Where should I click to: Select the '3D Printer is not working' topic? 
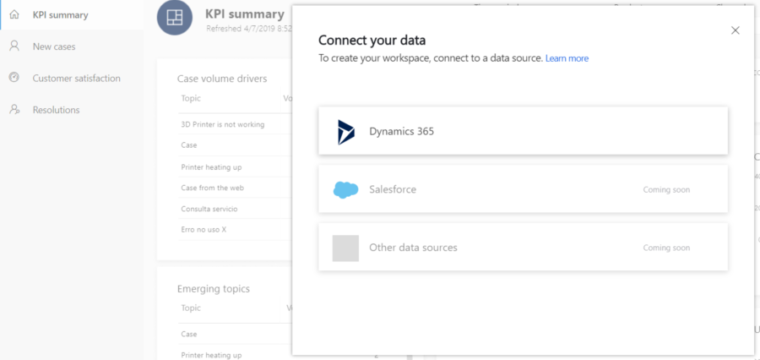point(223,125)
